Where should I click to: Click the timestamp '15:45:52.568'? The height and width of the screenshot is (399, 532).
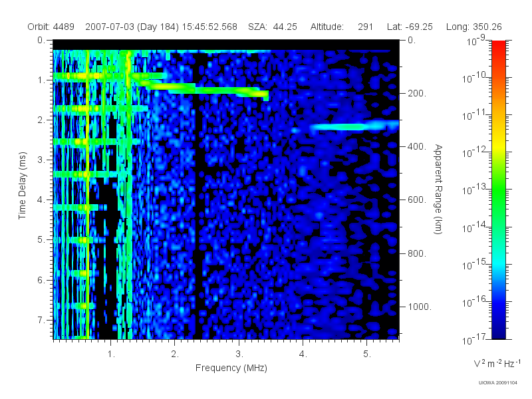209,27
